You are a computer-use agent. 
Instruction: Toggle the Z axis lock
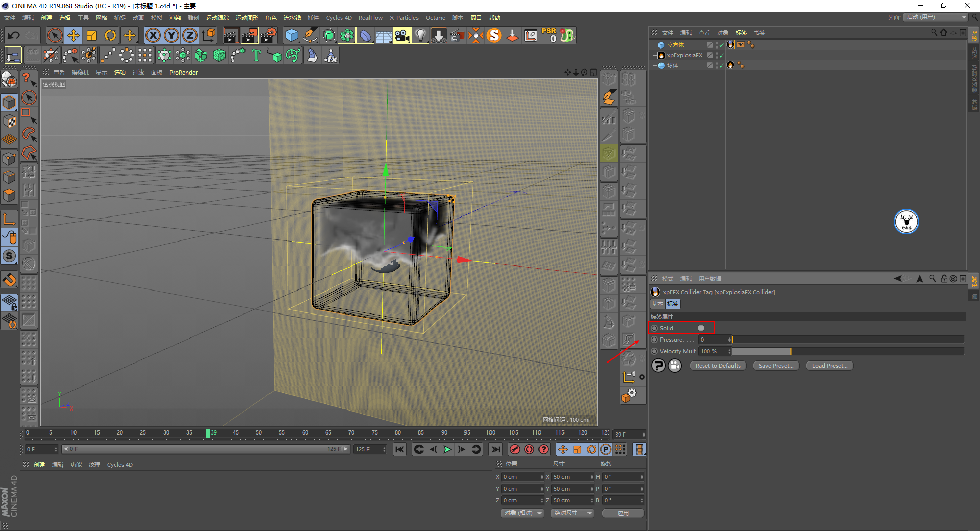point(190,35)
